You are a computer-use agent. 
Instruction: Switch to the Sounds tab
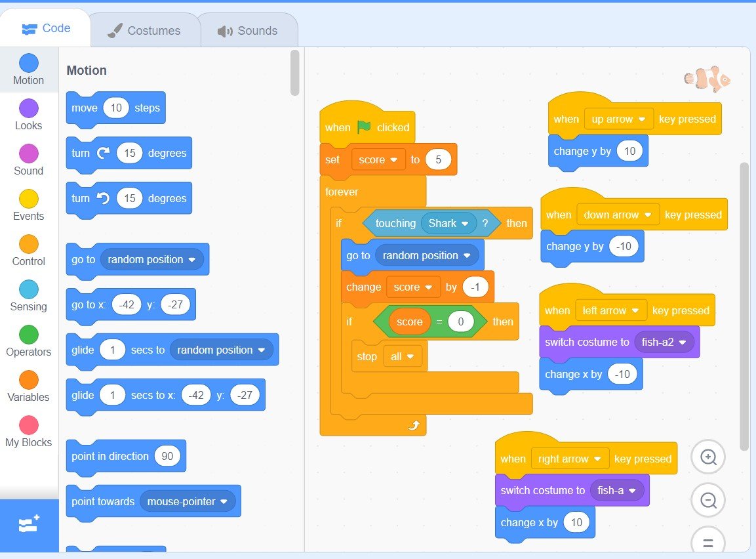[248, 31]
